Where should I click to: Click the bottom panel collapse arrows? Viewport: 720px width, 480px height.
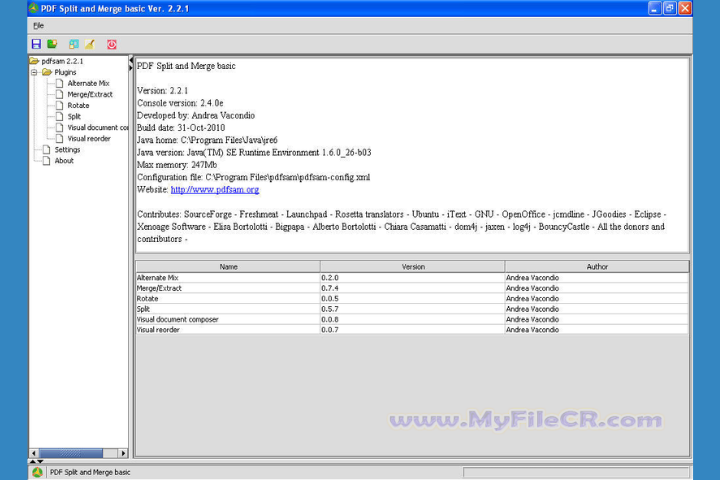coord(37,461)
